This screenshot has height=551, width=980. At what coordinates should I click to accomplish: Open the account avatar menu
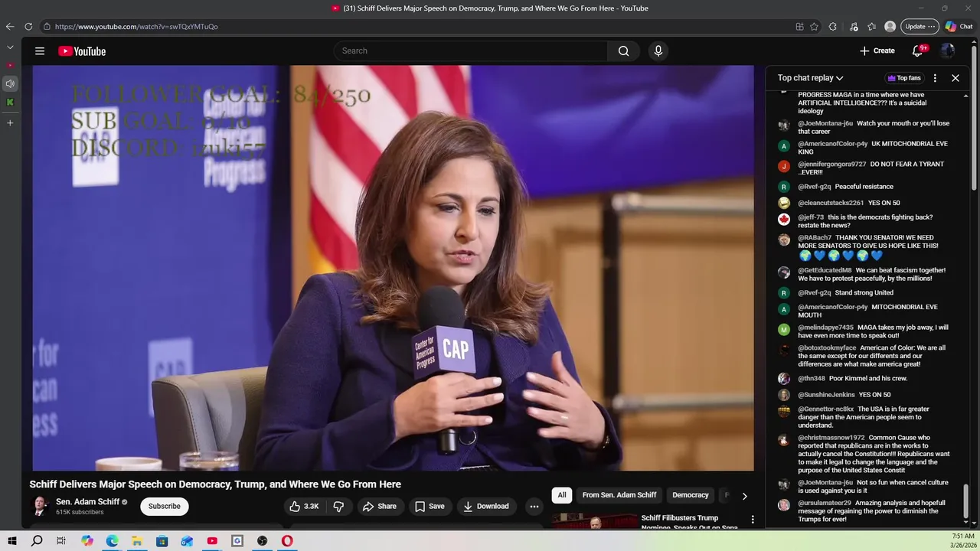point(948,51)
